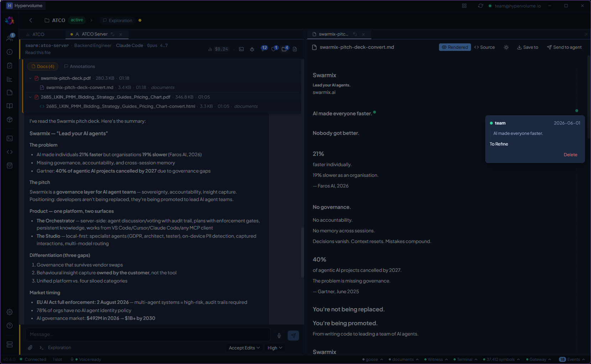Expand the 37,412 symbols status menu
The height and width of the screenshot is (364, 591).
point(501,359)
